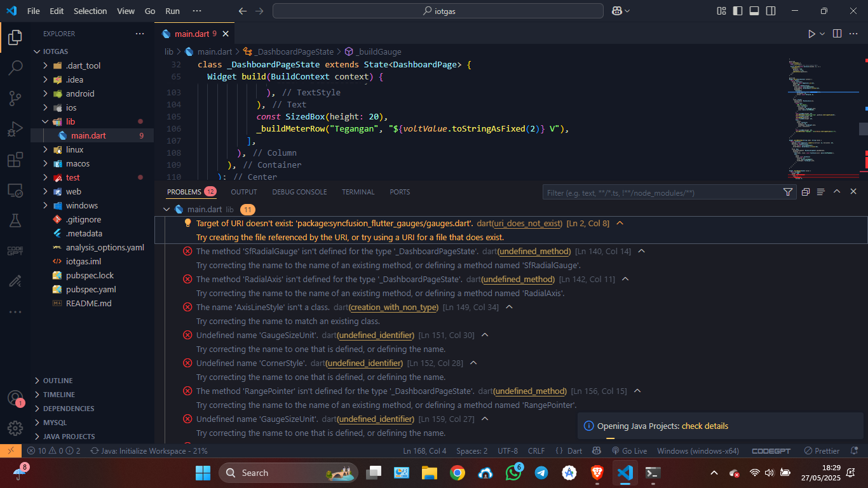Open the Selection menu
868x488 pixels.
click(90, 11)
